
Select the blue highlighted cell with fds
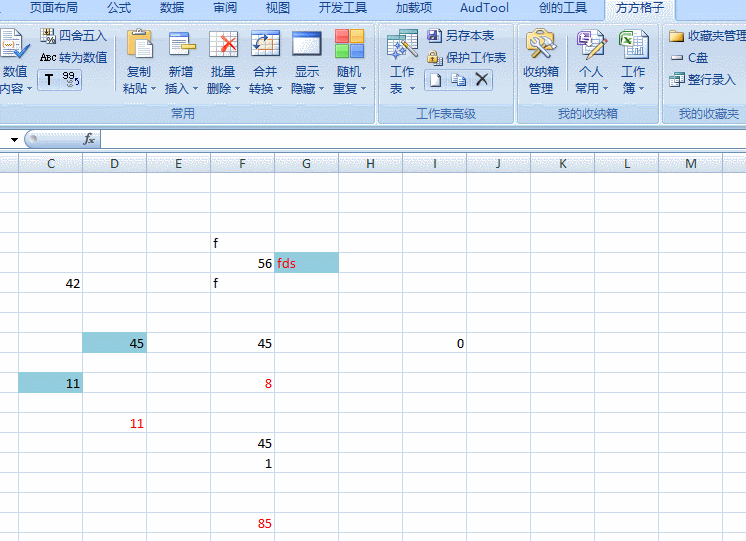point(306,263)
